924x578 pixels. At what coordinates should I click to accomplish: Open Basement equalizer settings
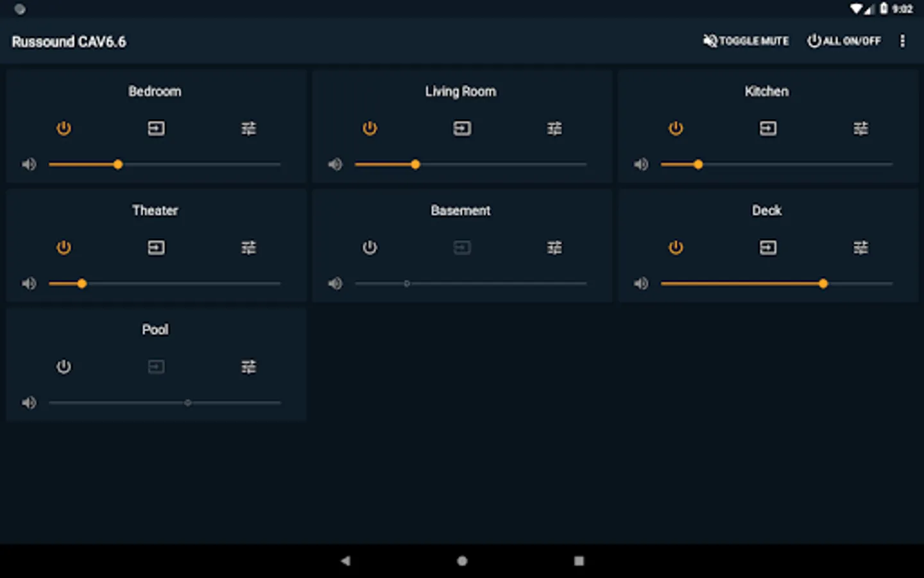click(x=554, y=247)
